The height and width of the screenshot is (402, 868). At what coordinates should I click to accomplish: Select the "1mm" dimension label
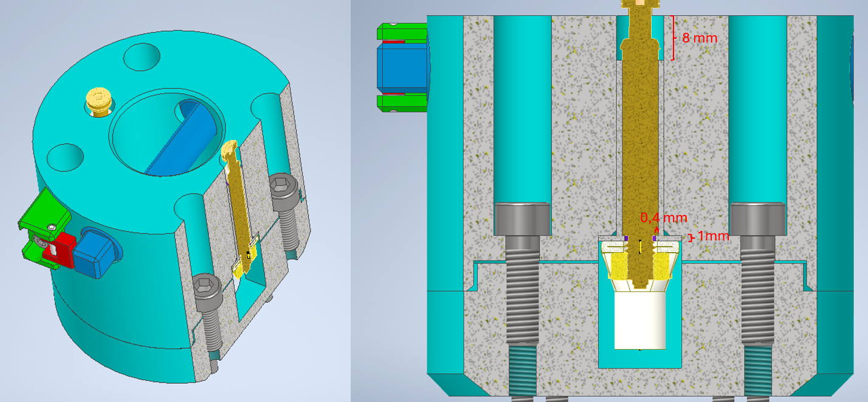pos(713,236)
